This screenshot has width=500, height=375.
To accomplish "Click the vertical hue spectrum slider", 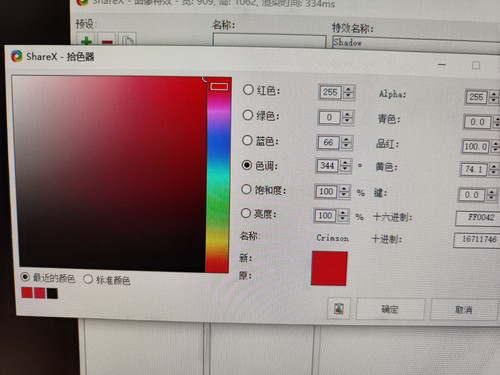I will pos(218,175).
